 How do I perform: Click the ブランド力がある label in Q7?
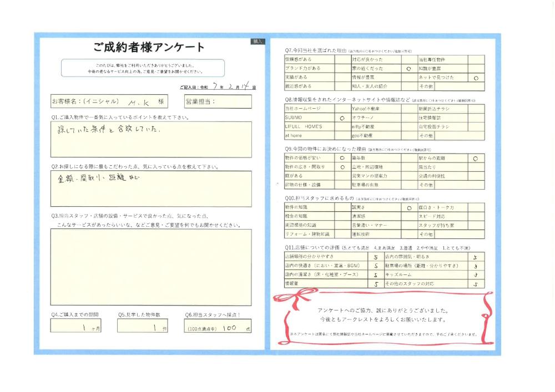coord(302,68)
